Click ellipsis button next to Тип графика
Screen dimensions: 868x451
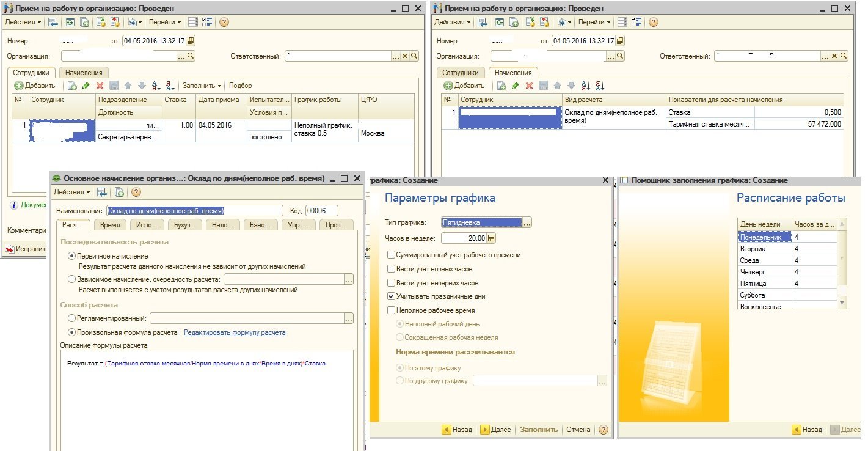pos(527,223)
